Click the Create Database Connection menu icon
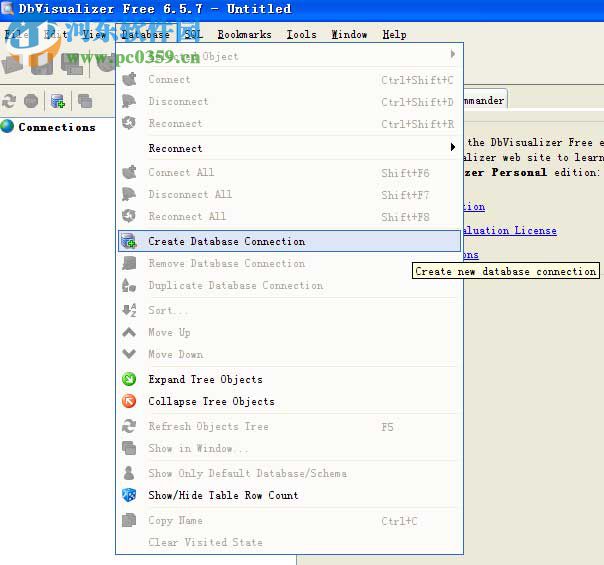 point(129,241)
